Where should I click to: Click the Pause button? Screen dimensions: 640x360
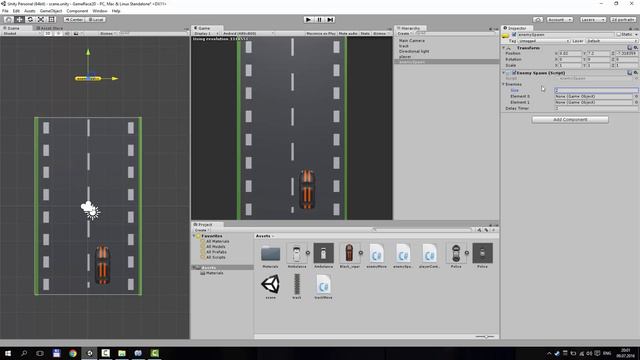pyautogui.click(x=320, y=20)
